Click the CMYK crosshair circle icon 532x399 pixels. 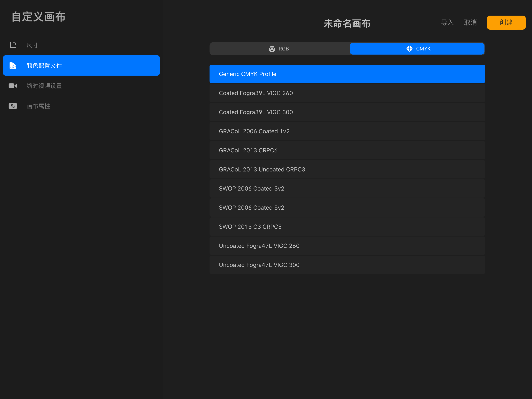pos(409,49)
